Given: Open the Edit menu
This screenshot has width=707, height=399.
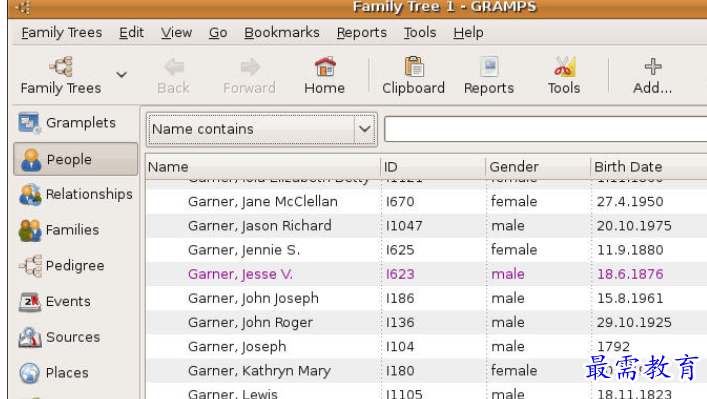Looking at the screenshot, I should coord(131,32).
